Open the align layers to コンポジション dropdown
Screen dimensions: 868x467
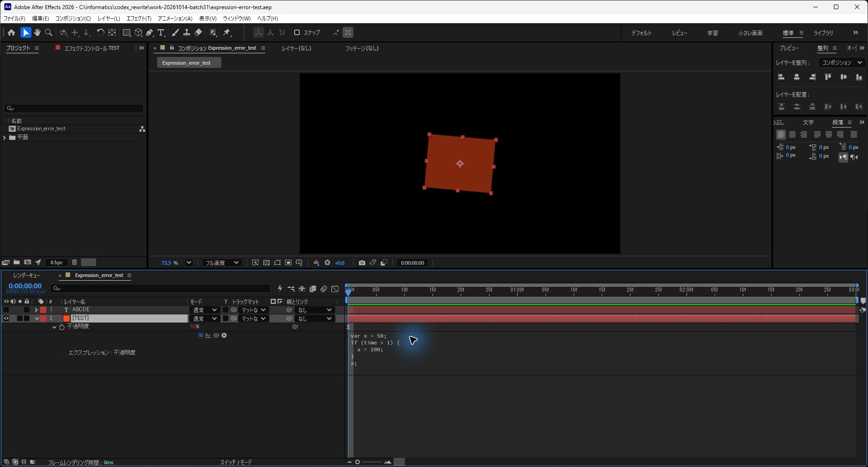[x=842, y=62]
